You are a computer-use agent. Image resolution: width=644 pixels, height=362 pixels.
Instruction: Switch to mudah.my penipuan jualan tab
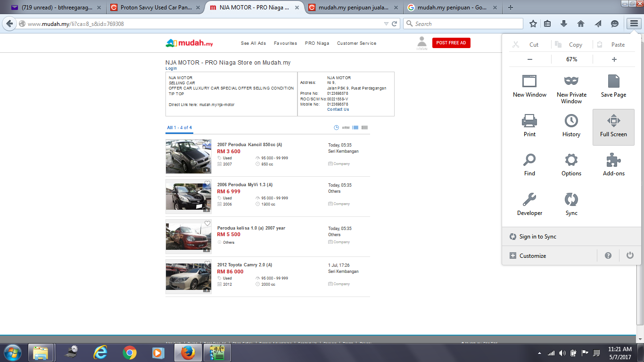pyautogui.click(x=352, y=8)
